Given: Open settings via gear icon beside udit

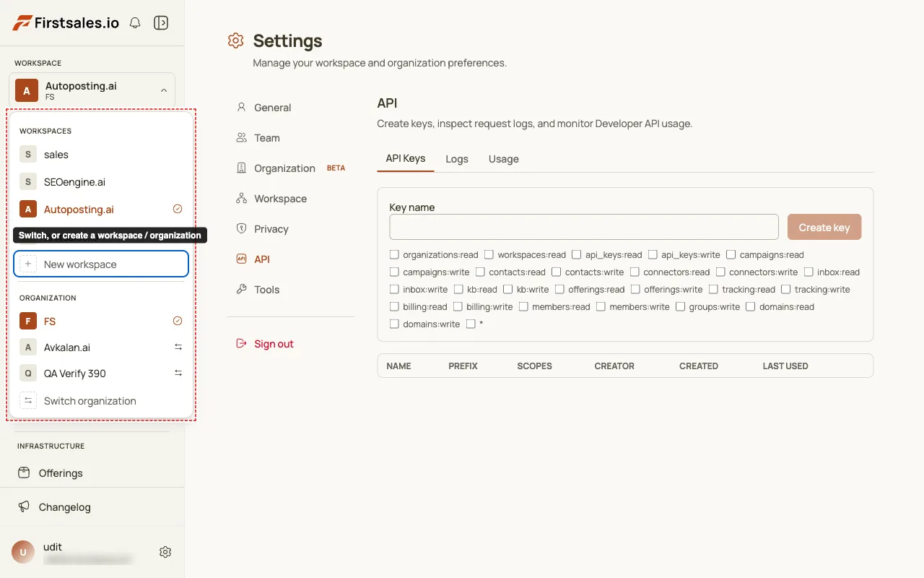Looking at the screenshot, I should 165,552.
